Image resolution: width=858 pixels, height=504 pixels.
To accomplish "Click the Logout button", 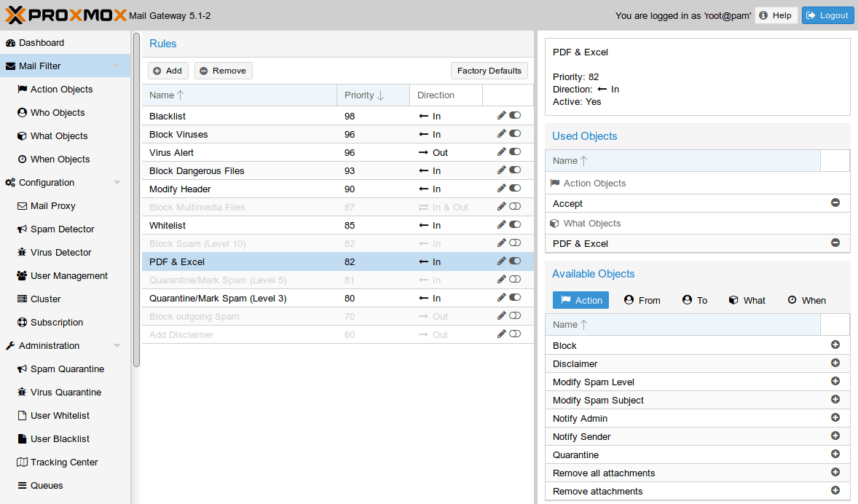I will tap(827, 15).
